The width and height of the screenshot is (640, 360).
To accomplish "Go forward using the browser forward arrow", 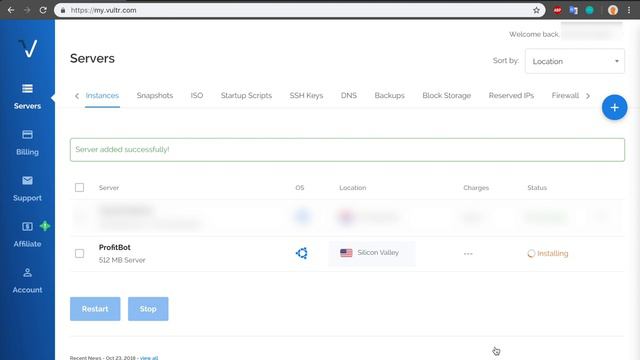I will click(27, 10).
